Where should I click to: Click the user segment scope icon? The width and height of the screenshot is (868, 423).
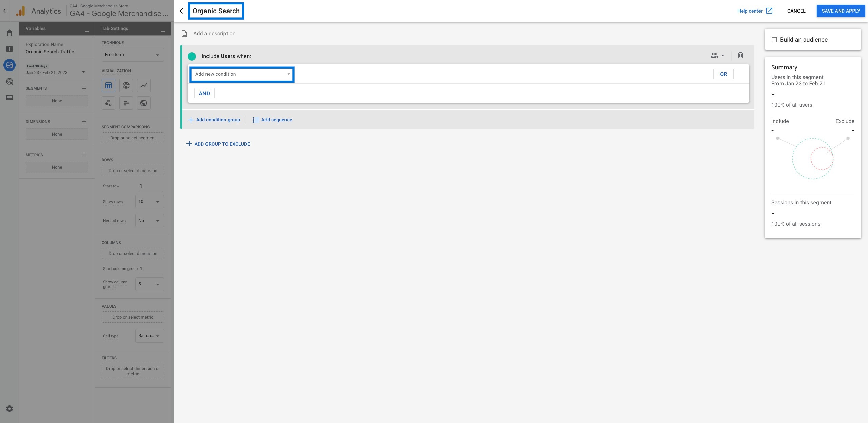click(716, 55)
